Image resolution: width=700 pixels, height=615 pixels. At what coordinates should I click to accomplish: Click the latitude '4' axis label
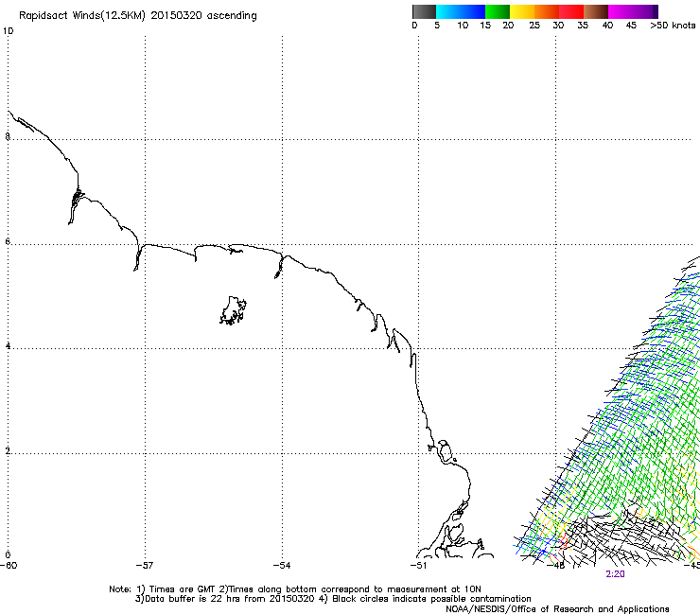click(8, 345)
